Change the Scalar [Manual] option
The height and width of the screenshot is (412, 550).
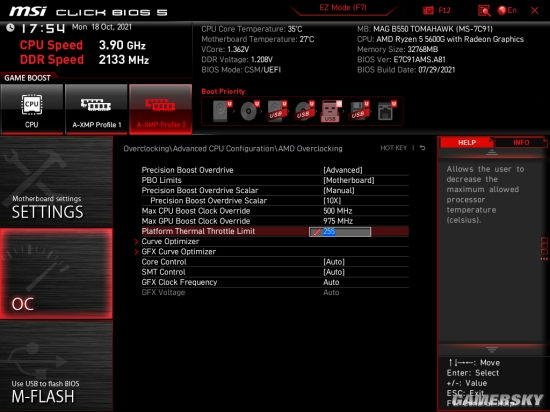(x=338, y=190)
